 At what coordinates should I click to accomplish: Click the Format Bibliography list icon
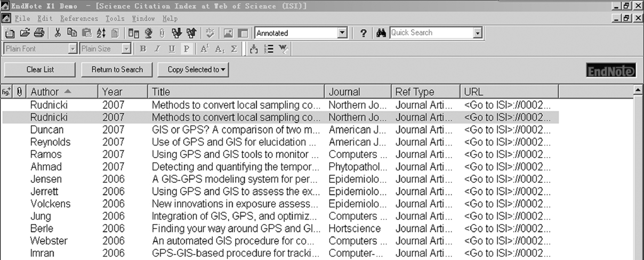269,49
